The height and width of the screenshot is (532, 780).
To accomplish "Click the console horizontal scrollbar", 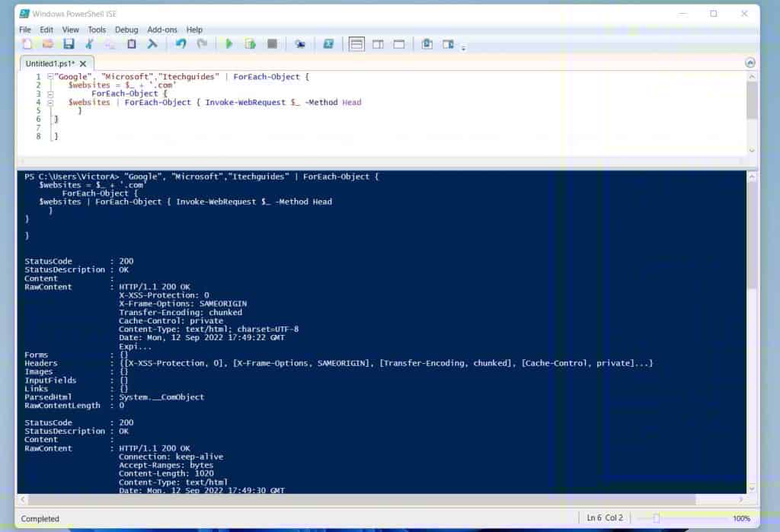I will [362, 499].
